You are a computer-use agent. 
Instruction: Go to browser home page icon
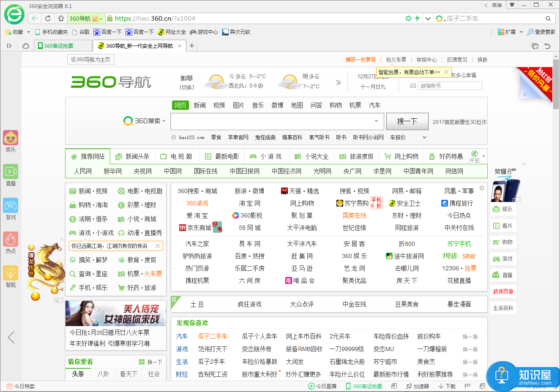click(x=61, y=18)
